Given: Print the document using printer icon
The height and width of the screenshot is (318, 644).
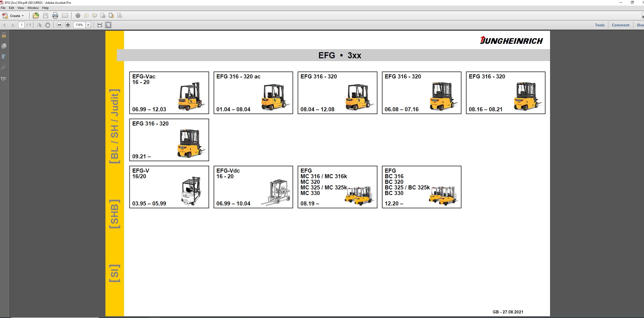Looking at the screenshot, I should click(x=55, y=16).
